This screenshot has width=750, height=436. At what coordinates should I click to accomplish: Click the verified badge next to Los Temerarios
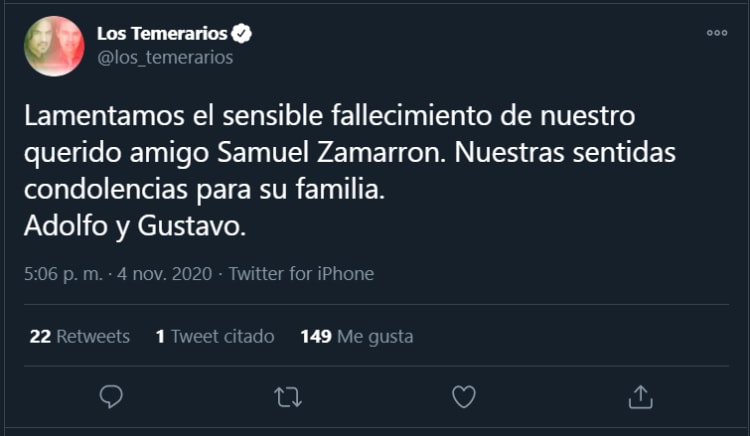click(242, 34)
